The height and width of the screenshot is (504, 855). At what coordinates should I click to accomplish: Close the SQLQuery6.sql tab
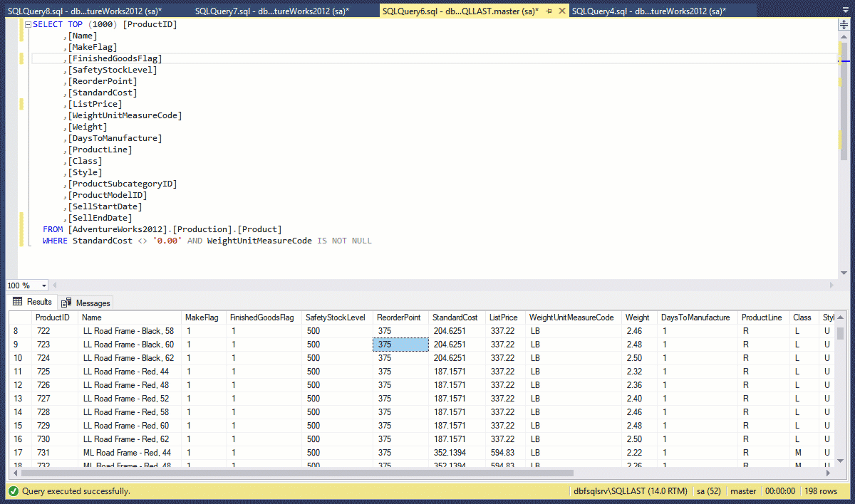tap(562, 11)
